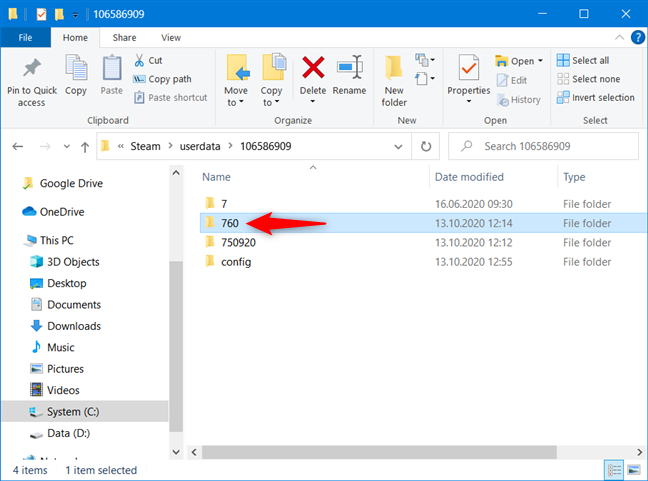The width and height of the screenshot is (648, 481).
Task: Expand the address bar history dropdown
Action: tap(399, 146)
